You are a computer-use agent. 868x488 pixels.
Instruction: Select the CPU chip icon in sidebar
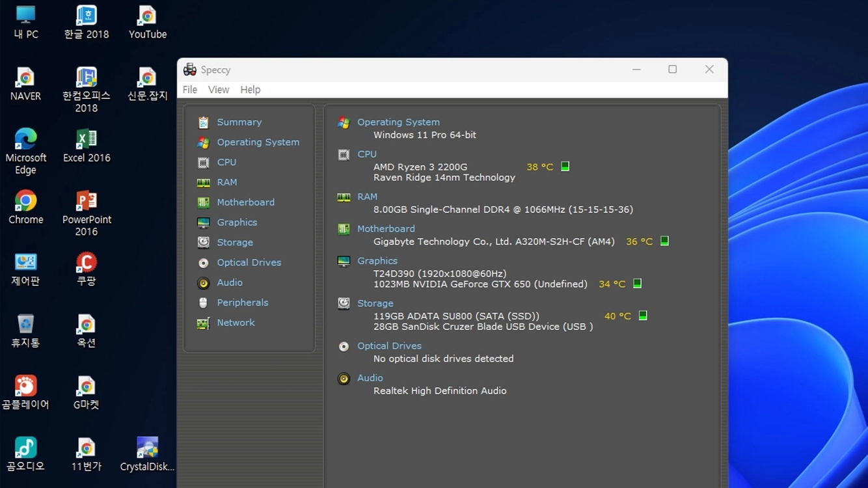[204, 163]
